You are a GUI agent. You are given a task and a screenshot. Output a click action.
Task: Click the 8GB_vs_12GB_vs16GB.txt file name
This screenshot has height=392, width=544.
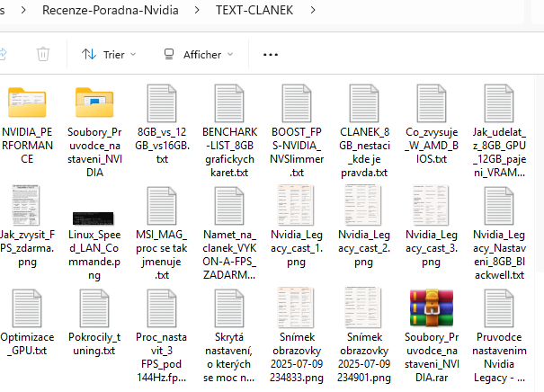tap(162, 146)
